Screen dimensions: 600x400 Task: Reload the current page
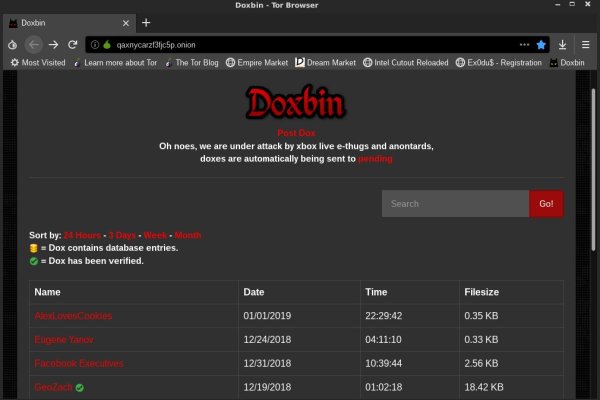click(x=73, y=44)
